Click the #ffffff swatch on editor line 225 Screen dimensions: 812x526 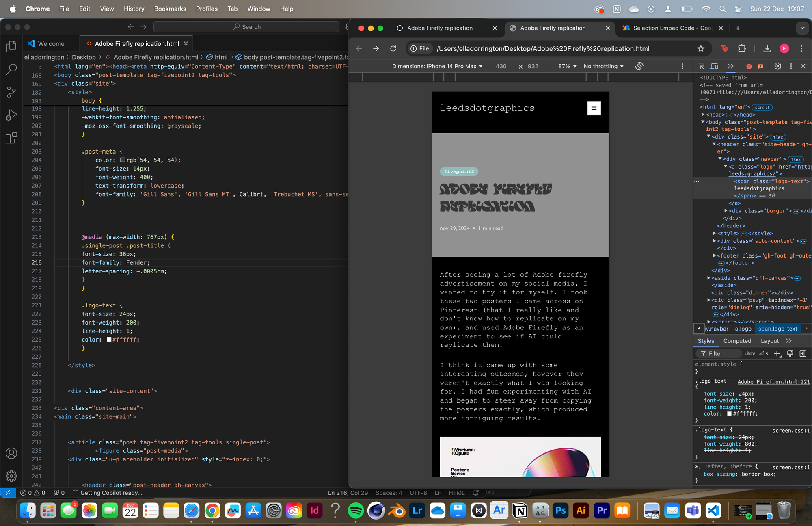109,340
